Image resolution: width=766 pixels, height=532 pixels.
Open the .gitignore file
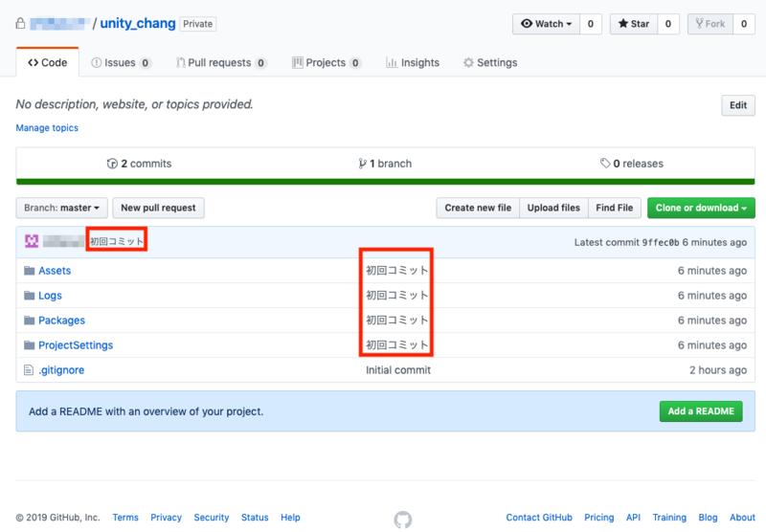[x=61, y=370]
